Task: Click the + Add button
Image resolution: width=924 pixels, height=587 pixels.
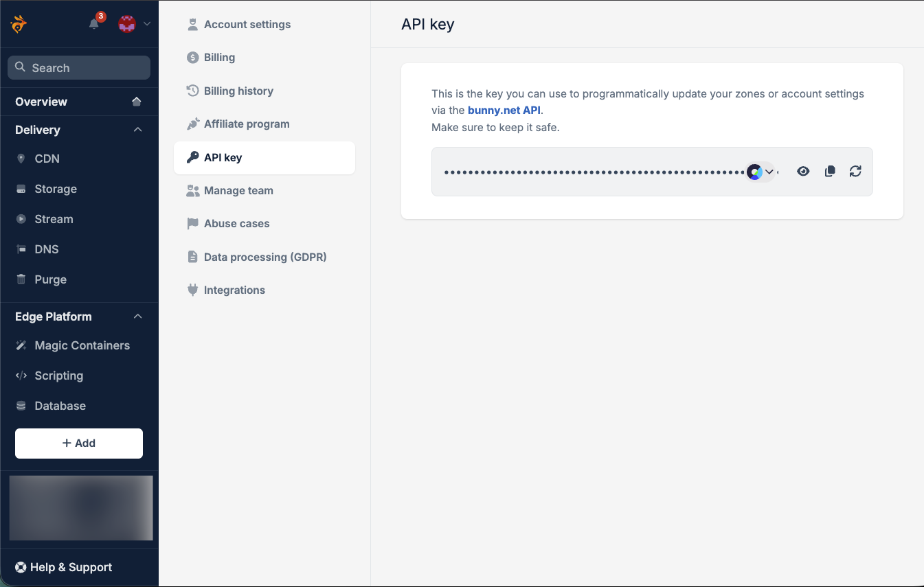Action: (x=79, y=443)
